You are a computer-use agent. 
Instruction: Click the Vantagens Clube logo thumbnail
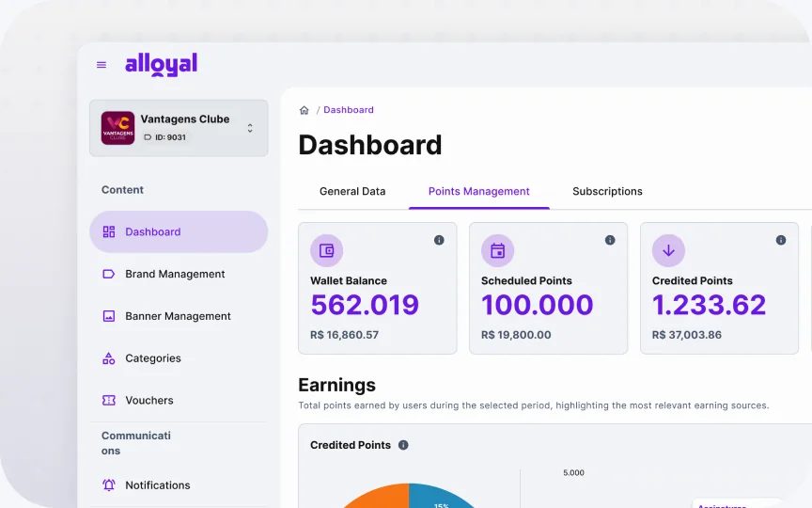coord(117,128)
